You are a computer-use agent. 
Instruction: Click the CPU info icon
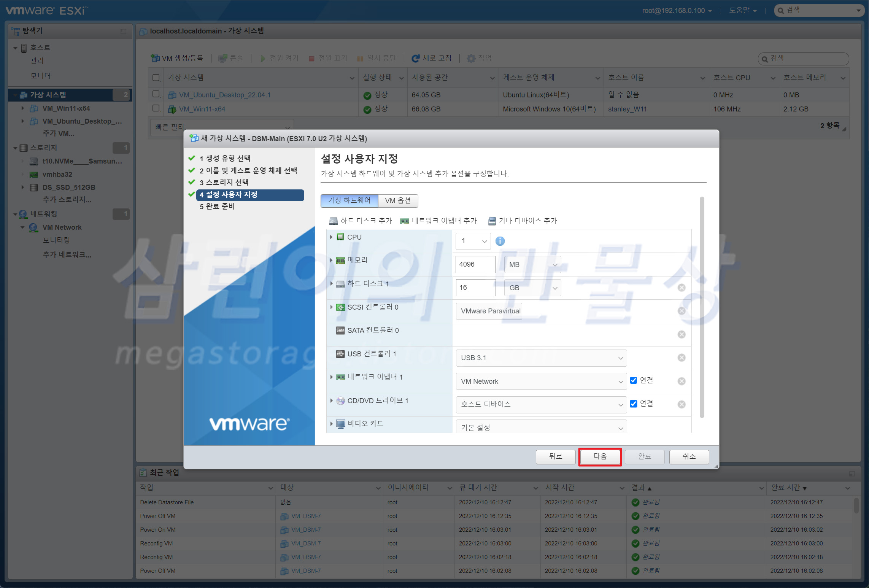[500, 241]
